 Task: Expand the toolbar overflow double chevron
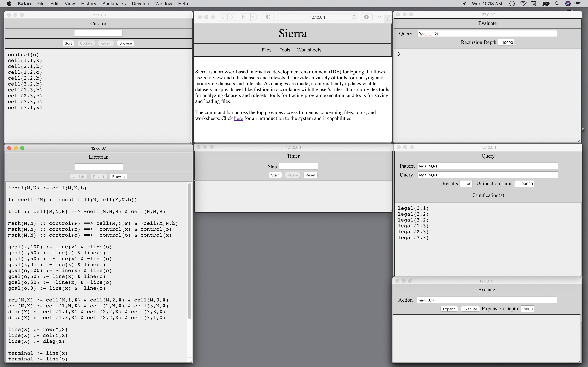[379, 17]
